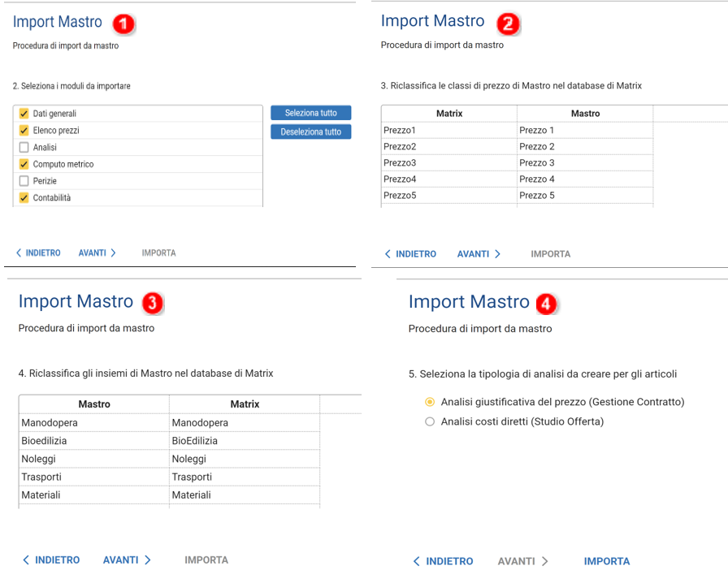
Task: Click the red number 4 badge icon
Action: click(x=548, y=304)
